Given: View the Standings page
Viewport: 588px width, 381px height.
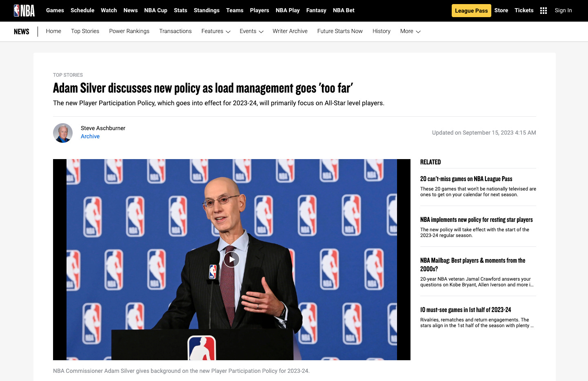Looking at the screenshot, I should click(206, 11).
